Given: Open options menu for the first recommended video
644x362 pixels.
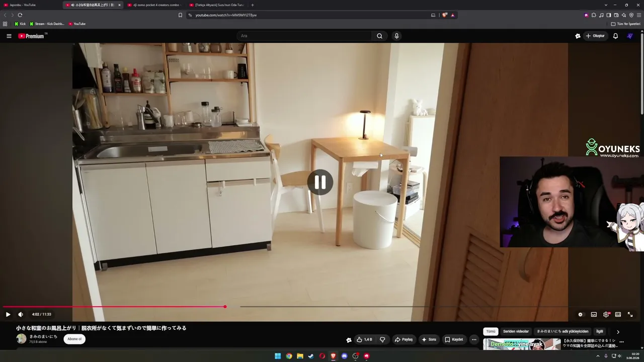Looking at the screenshot, I should (x=621, y=342).
